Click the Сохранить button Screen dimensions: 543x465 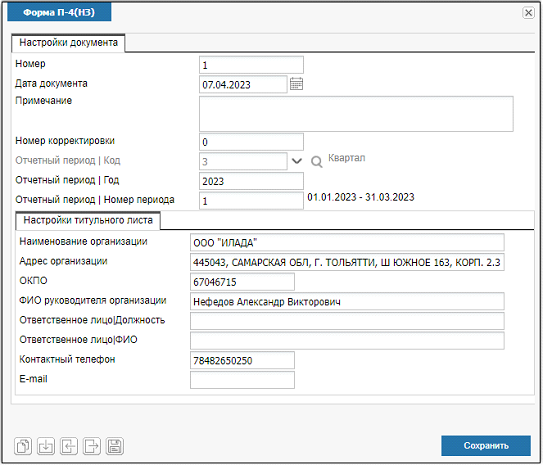[486, 446]
